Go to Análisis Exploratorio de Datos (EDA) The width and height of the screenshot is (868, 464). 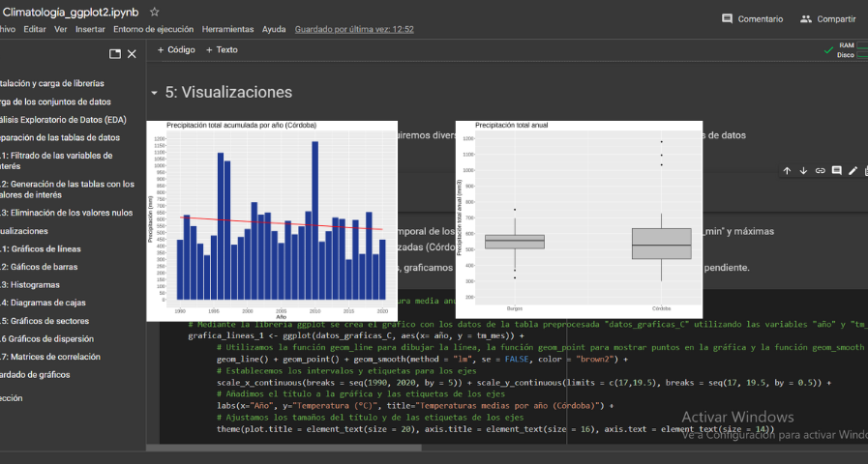(63, 120)
